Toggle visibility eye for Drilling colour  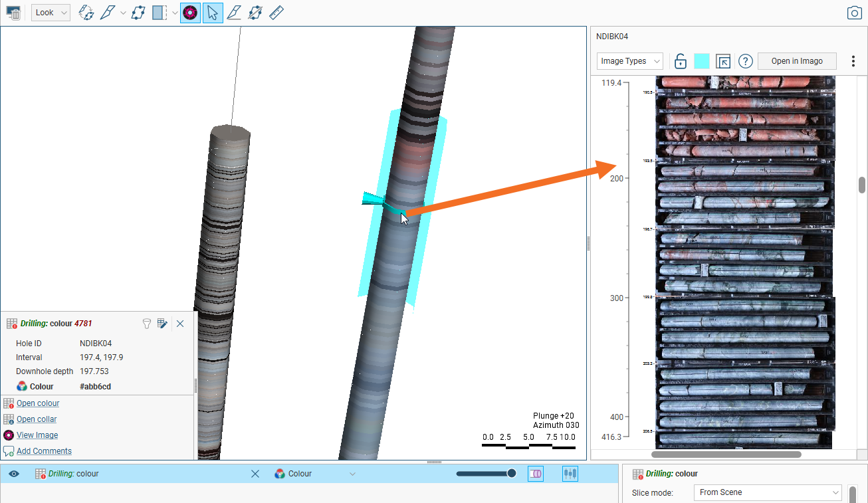[x=14, y=474]
